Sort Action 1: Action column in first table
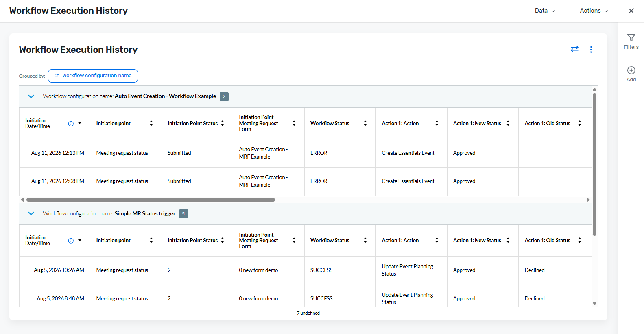Screen dimensions: 644x335 coord(437,123)
